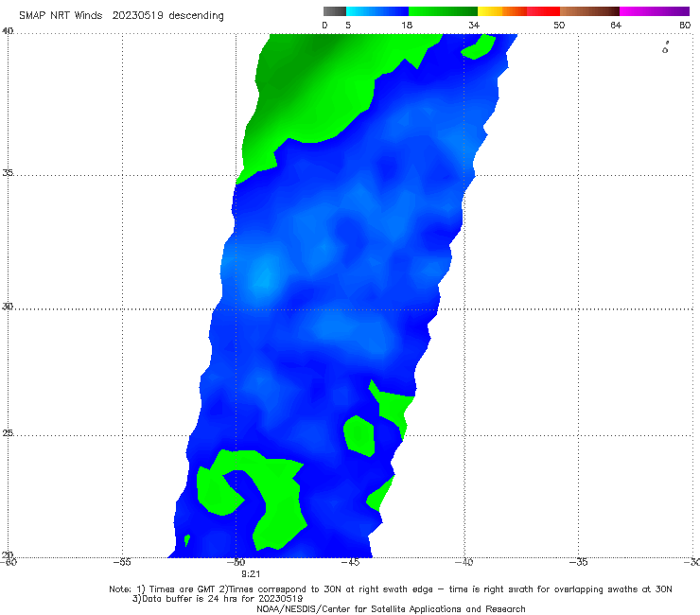The width and height of the screenshot is (700, 615).
Task: Click the color bar label '64'
Action: coord(616,25)
